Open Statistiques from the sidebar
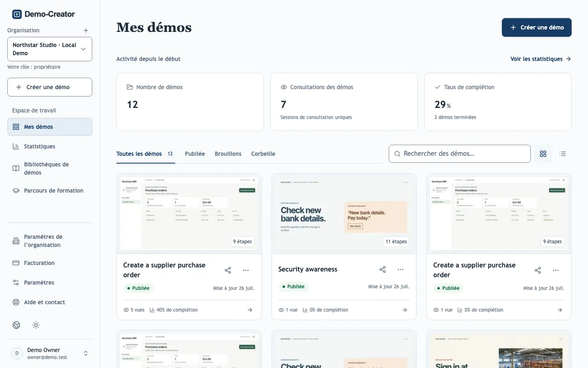This screenshot has height=368, width=588. pos(50,146)
